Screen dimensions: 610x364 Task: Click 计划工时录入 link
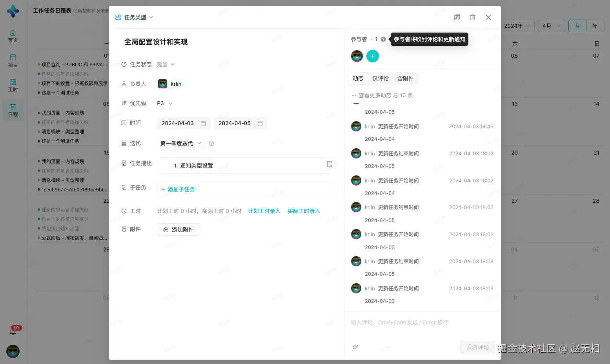click(x=264, y=211)
